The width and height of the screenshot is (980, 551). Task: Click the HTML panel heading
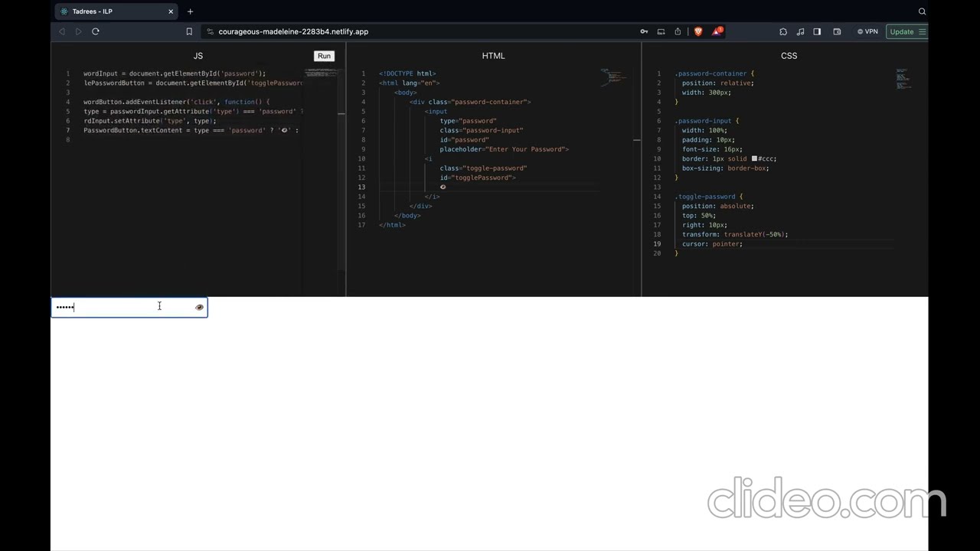pyautogui.click(x=494, y=56)
